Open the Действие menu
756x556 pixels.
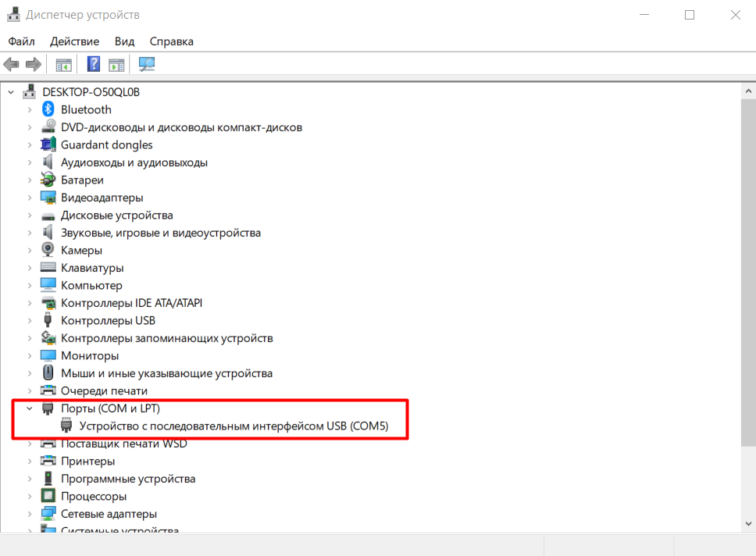coord(74,41)
